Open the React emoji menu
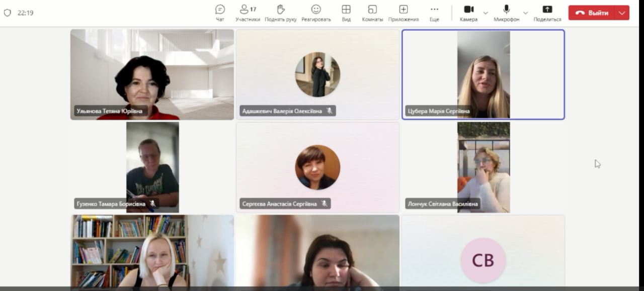This screenshot has width=644, height=291. 316,13
